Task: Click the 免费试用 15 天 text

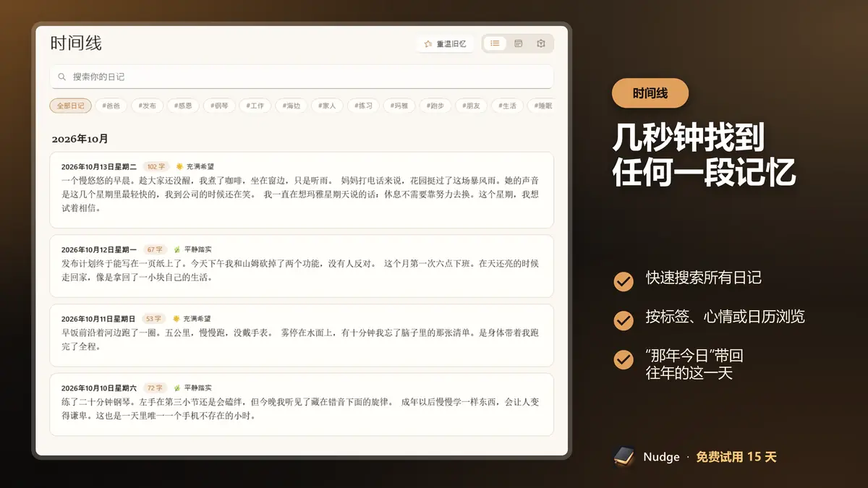Action: tap(736, 457)
